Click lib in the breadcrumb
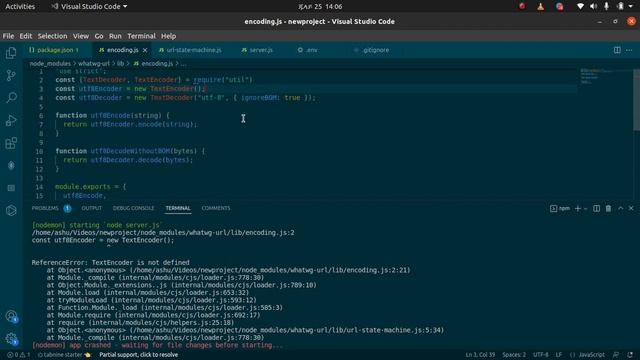Viewport: 640px width, 360px height. click(120, 64)
